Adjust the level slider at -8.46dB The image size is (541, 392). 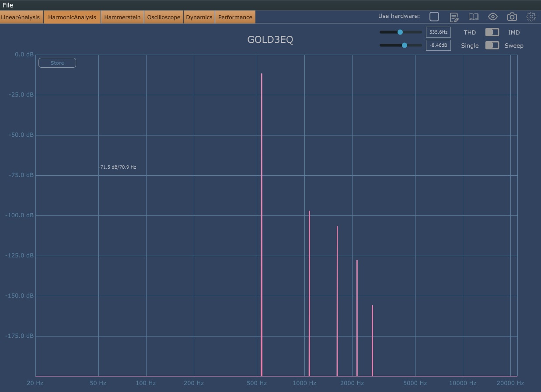point(405,45)
